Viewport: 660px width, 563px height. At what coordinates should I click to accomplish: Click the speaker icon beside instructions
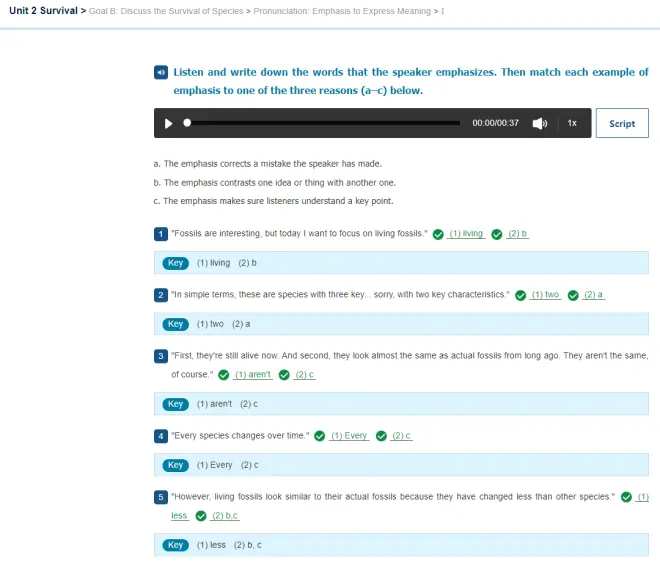(161, 72)
